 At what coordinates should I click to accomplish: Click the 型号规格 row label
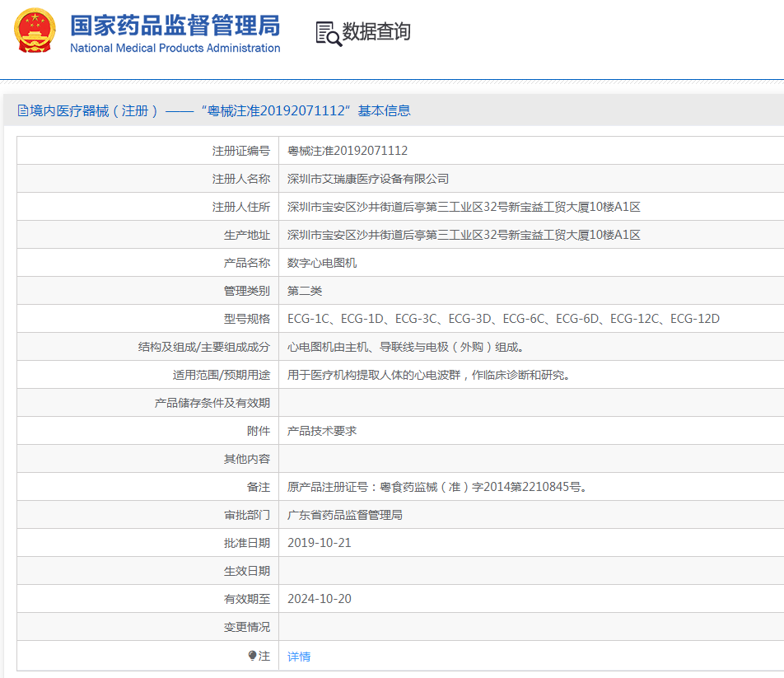[x=247, y=319]
